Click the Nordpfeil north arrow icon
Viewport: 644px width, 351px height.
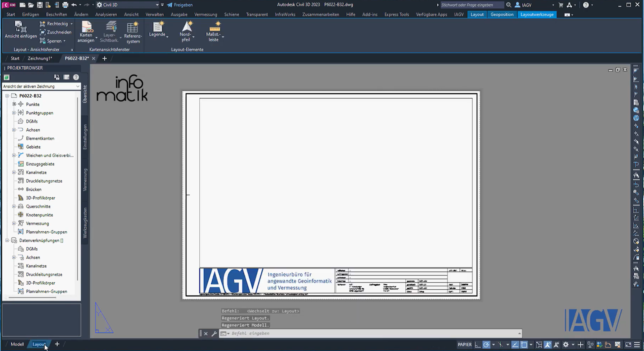[187, 27]
